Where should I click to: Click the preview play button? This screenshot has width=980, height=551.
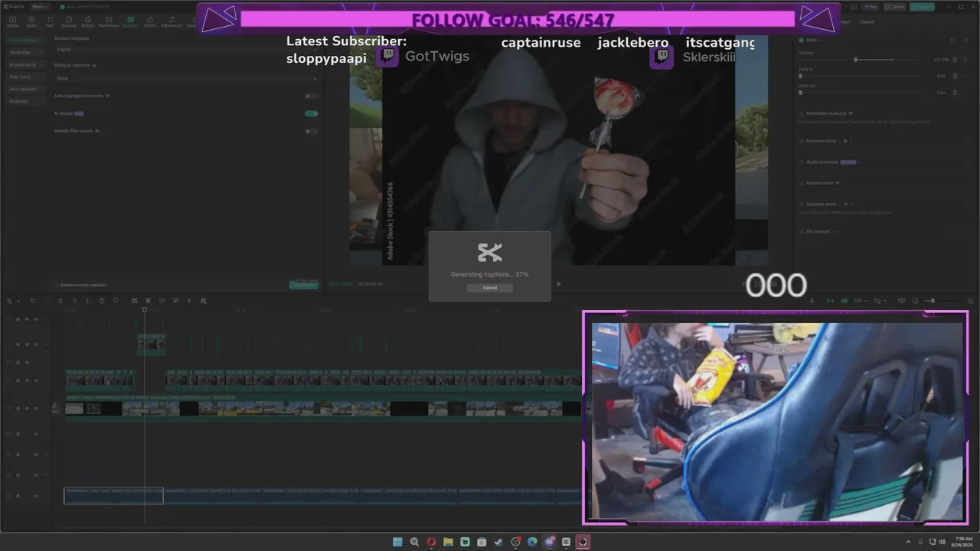pyautogui.click(x=558, y=284)
